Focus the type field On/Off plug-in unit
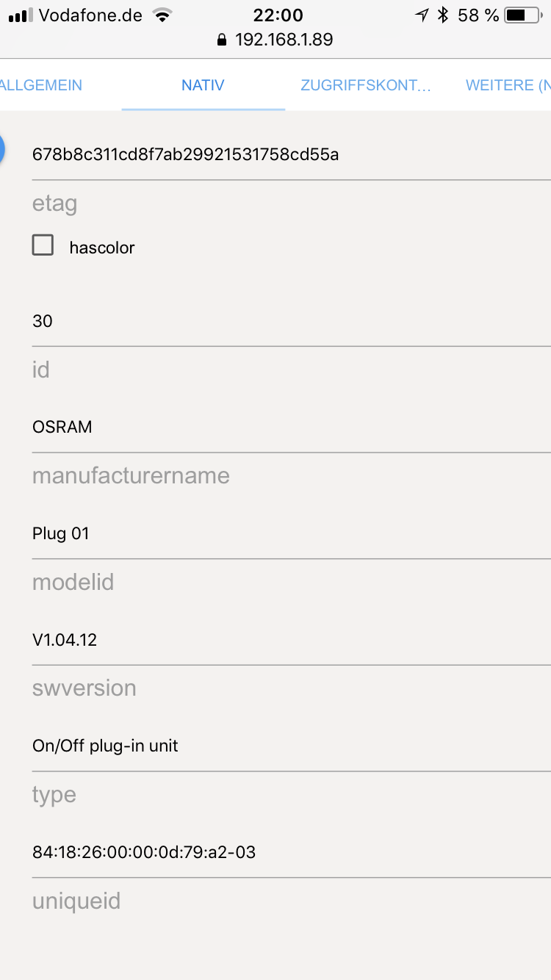Viewport: 551px width, 980px height. click(292, 746)
